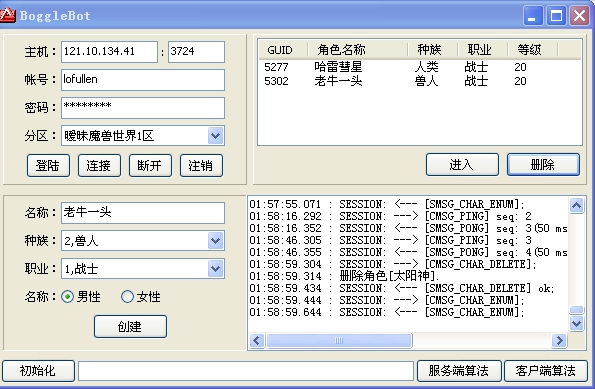Sort by the 种族 column header
Image resolution: width=595 pixels, height=389 pixels.
pos(433,49)
